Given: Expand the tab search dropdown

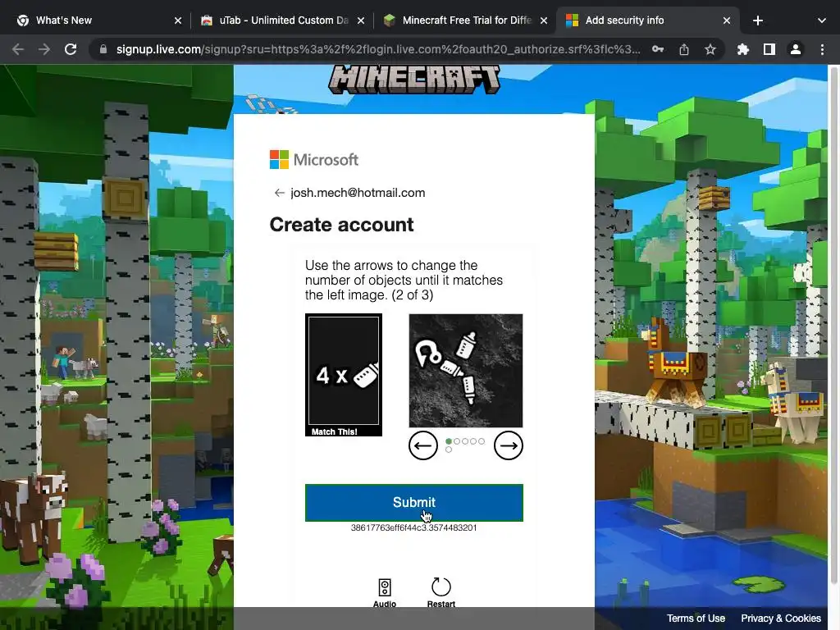Looking at the screenshot, I should (x=822, y=21).
